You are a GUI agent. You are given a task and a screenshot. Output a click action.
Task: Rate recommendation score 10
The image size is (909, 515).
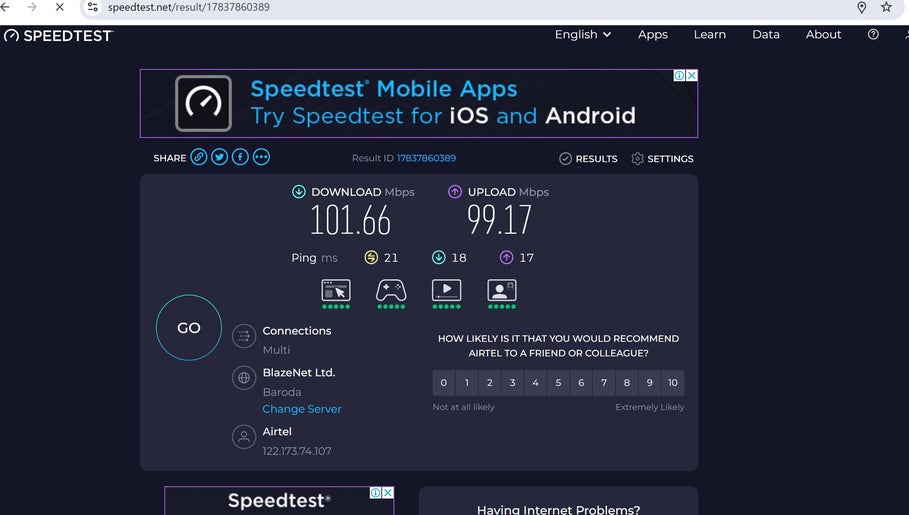point(672,383)
